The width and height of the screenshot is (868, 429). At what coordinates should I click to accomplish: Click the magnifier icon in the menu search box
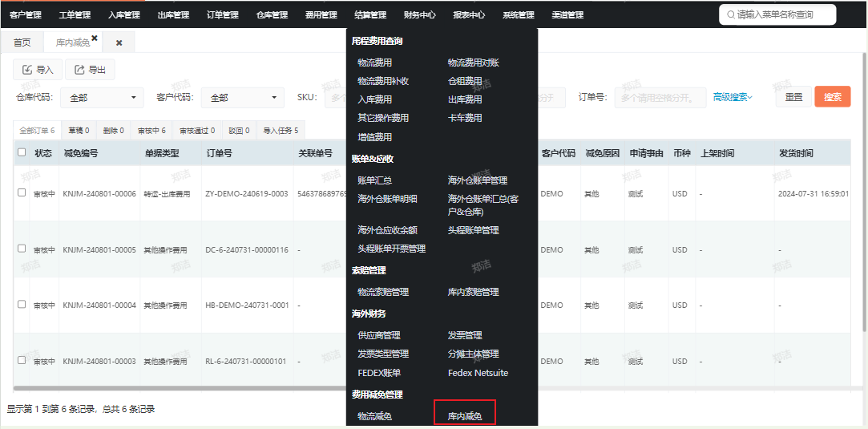[x=731, y=15]
